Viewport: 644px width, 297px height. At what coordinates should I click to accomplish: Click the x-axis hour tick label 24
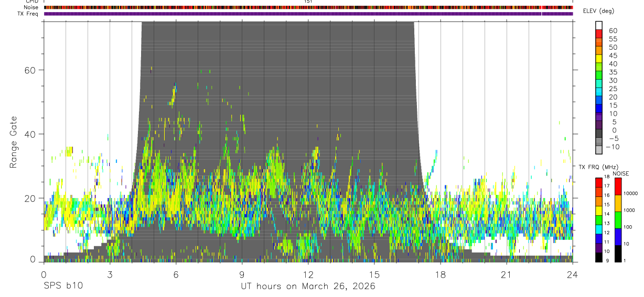[x=573, y=274]
